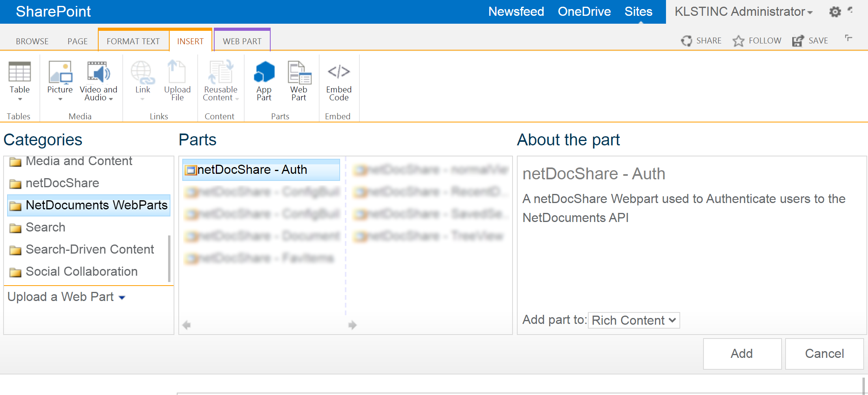Screen dimensions: 868x395
Task: Open the Add part to Rich Content dropdown
Action: click(x=634, y=320)
